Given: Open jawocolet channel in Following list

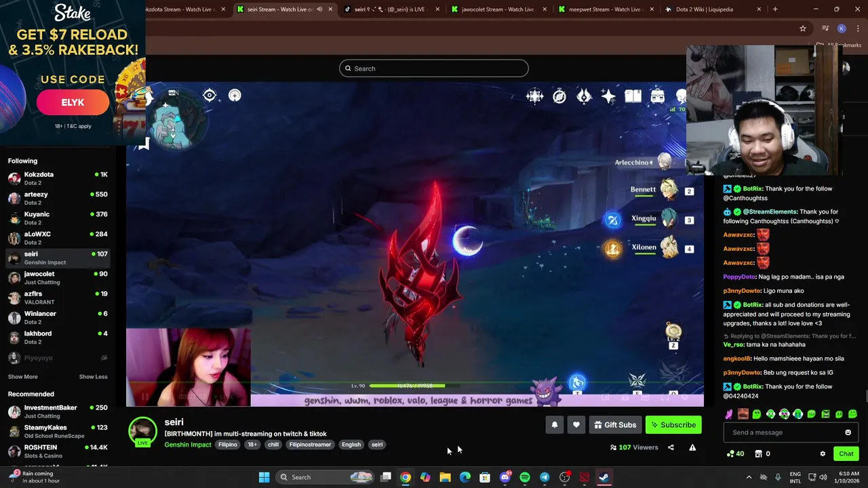Looking at the screenshot, I should (58, 277).
